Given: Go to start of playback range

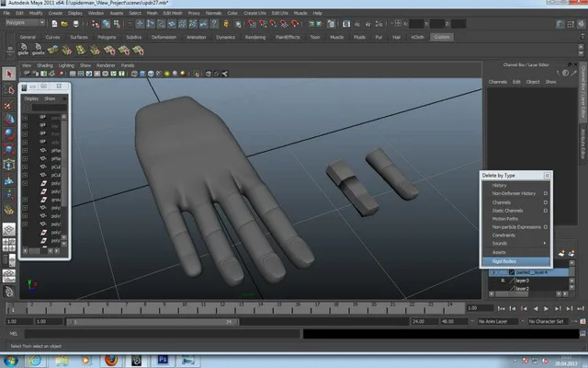Looking at the screenshot, I should 501,309.
